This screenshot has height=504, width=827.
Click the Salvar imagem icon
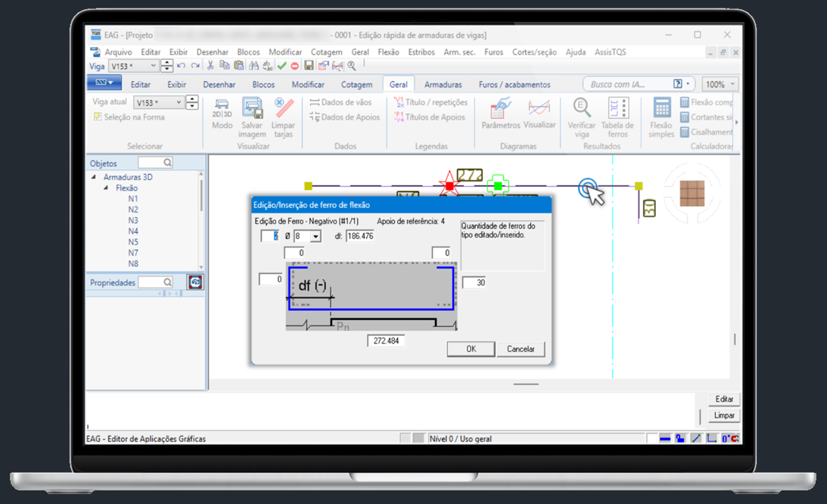252,112
